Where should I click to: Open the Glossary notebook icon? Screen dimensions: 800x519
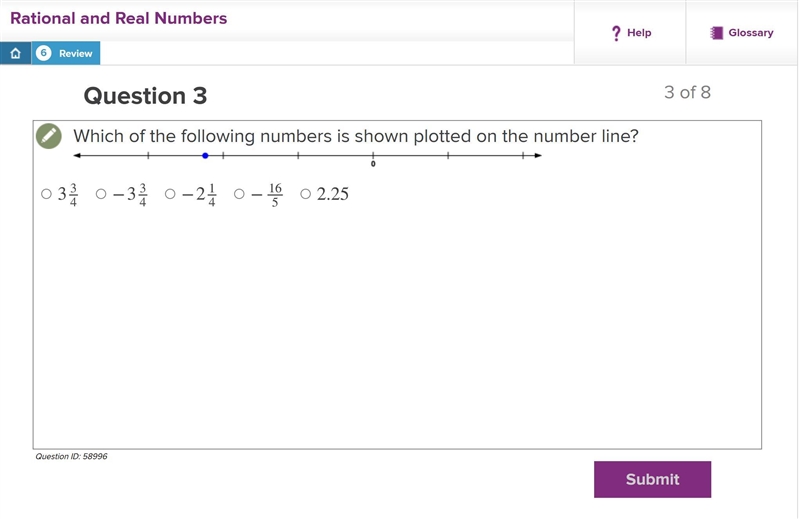click(716, 33)
